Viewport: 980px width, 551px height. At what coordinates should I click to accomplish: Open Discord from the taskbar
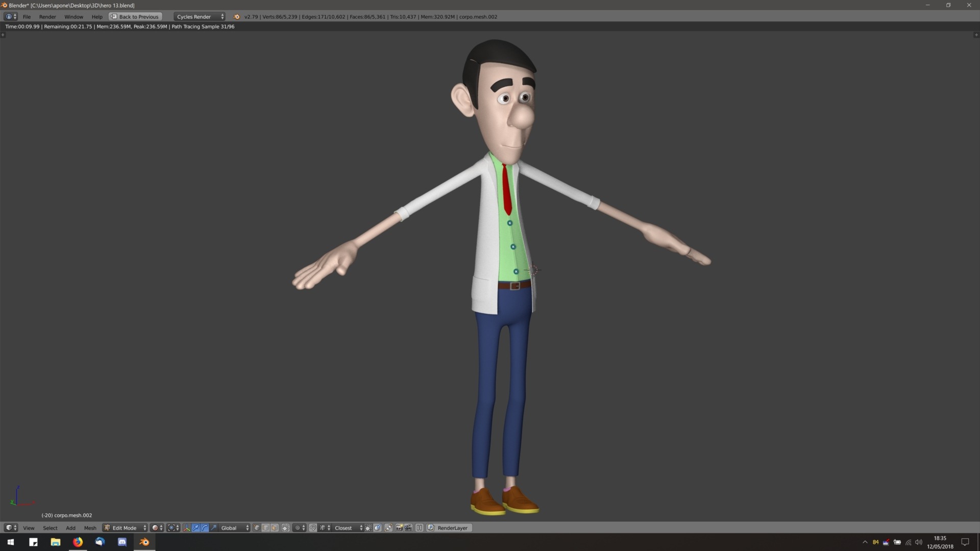click(122, 542)
